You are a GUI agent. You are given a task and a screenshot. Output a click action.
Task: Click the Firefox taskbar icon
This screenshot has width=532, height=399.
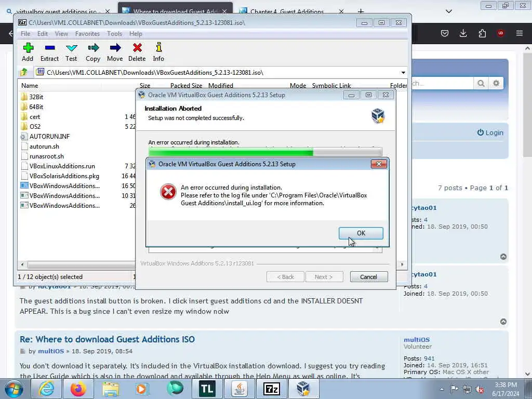pyautogui.click(x=78, y=389)
